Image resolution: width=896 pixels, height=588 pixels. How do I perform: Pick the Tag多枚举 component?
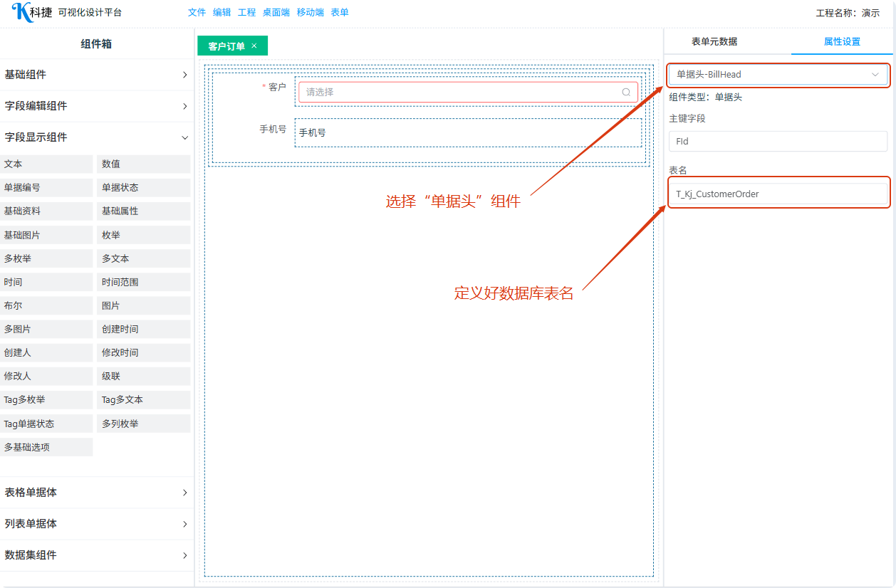click(47, 400)
